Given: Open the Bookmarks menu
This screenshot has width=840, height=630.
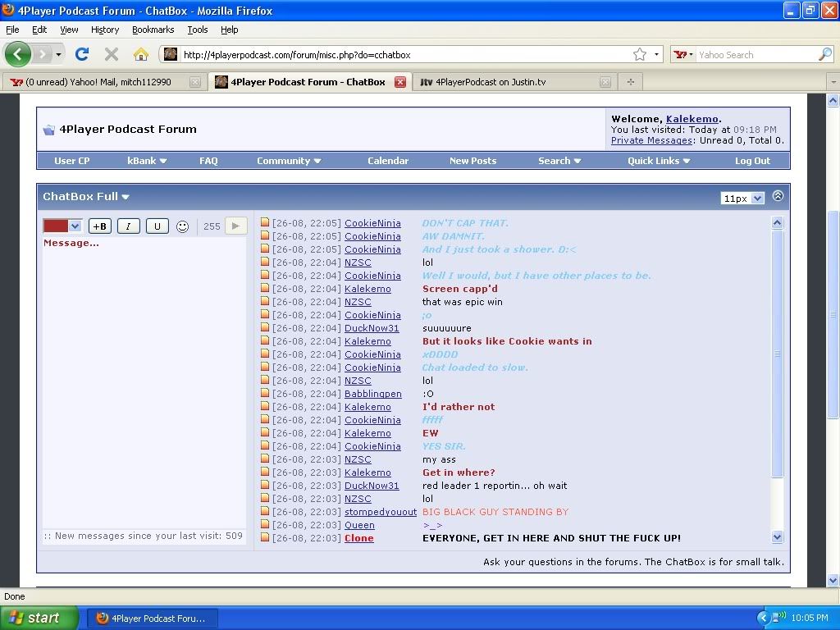Looking at the screenshot, I should 153,30.
